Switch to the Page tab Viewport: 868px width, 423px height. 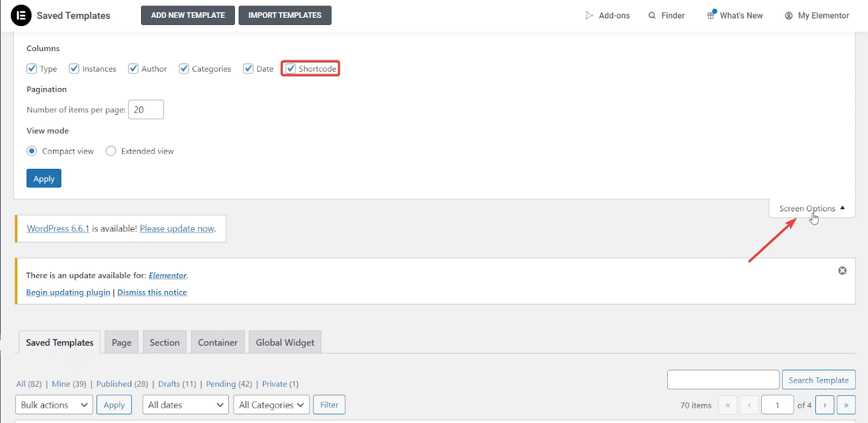coord(122,342)
